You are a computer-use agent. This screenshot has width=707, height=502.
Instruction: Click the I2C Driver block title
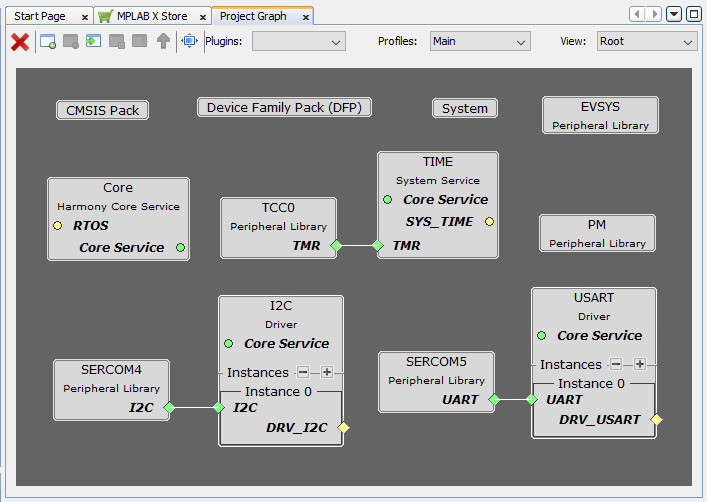281,306
